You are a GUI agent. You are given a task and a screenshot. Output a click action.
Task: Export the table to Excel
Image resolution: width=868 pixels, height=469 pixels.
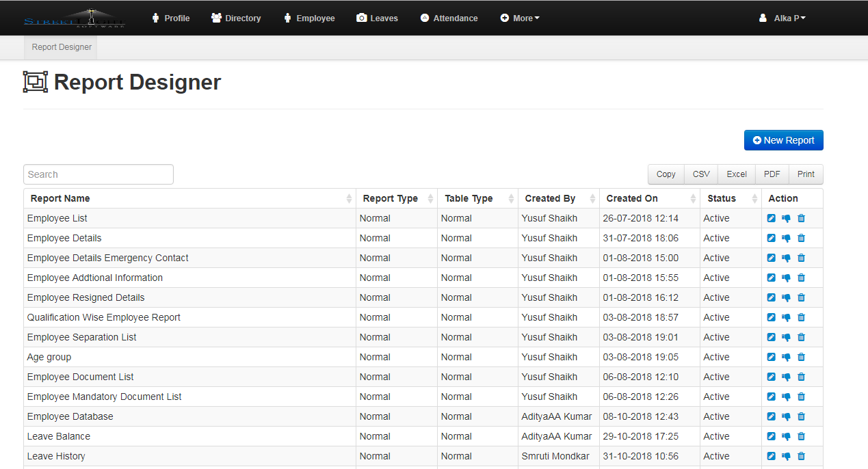coord(736,174)
